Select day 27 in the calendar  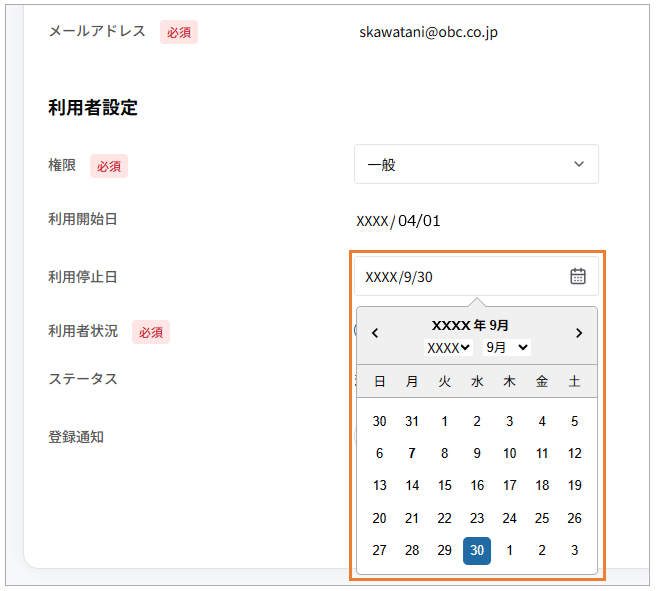pos(379,550)
